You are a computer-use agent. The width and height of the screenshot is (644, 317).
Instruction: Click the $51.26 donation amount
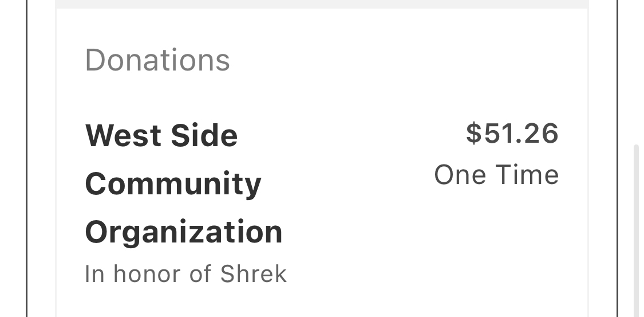pyautogui.click(x=512, y=134)
